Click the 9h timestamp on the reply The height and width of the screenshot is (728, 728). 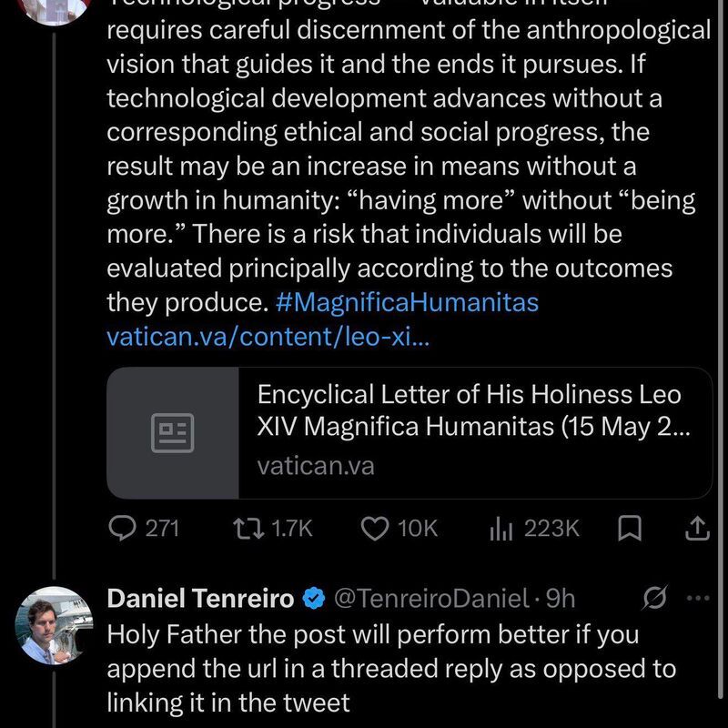561,599
